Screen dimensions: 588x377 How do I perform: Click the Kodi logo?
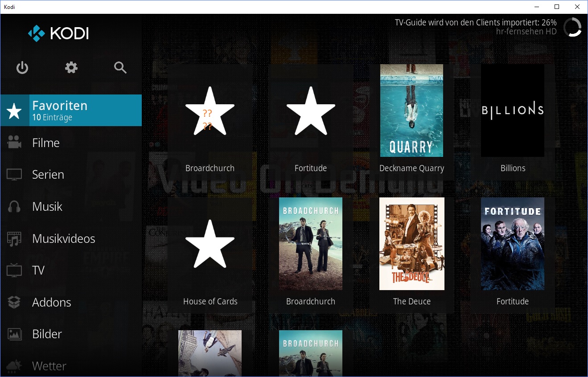58,33
